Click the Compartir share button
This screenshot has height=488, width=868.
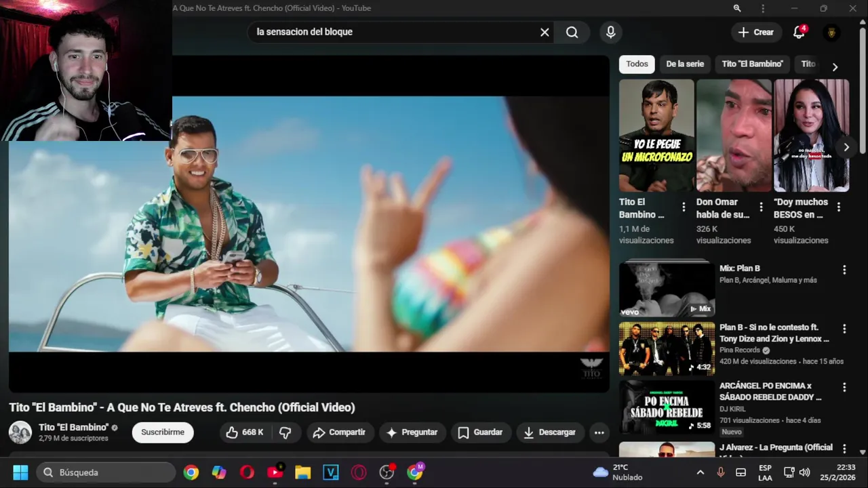[339, 432]
